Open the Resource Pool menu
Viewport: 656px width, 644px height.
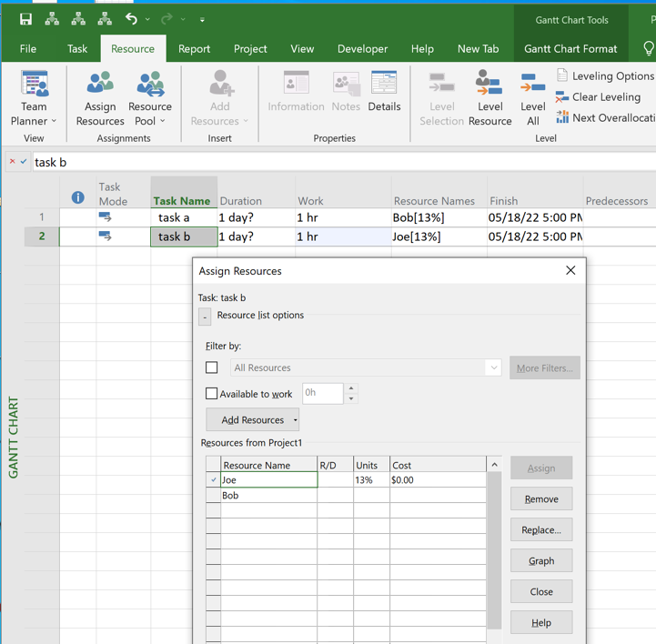tap(150, 98)
